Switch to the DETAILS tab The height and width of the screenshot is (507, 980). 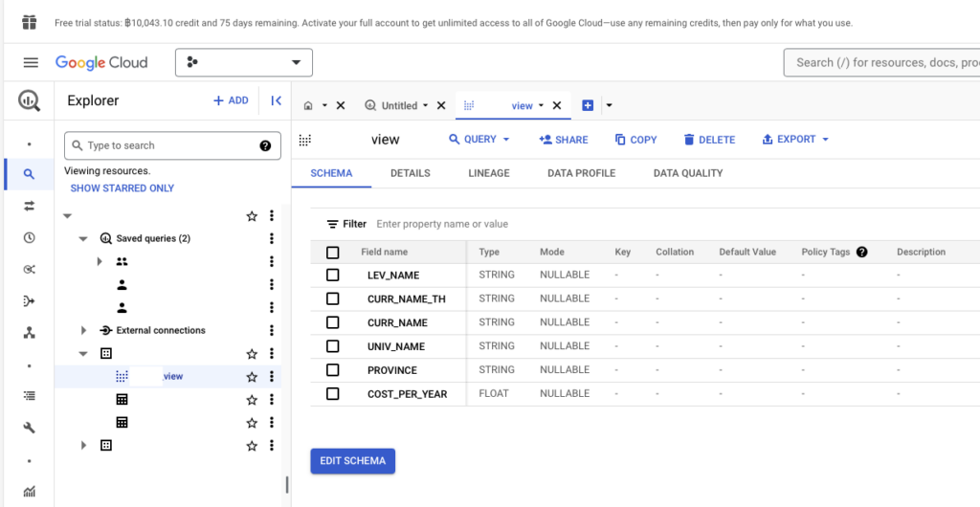tap(410, 173)
